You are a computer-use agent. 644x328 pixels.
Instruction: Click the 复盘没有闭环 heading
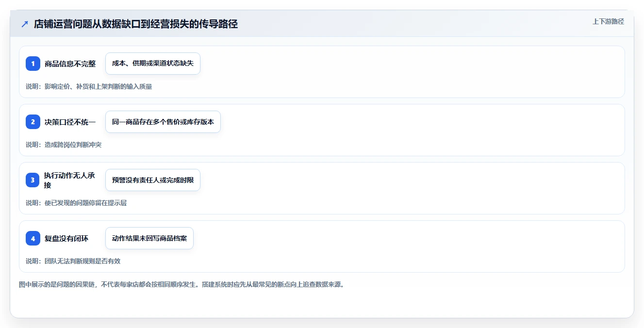pos(66,238)
